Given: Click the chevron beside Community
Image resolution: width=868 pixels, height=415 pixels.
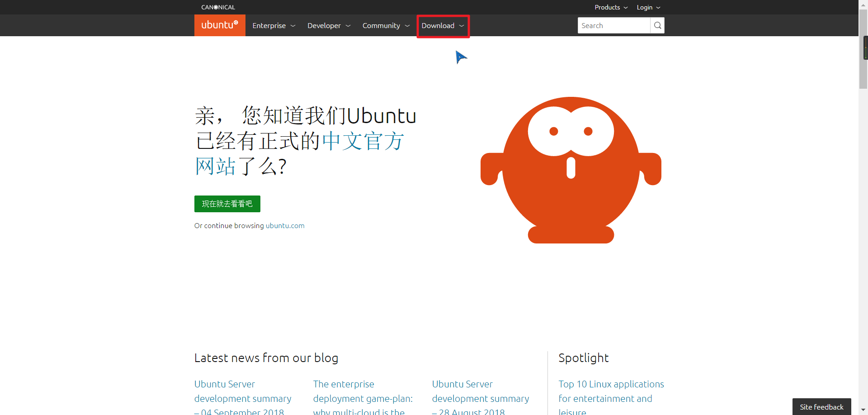Looking at the screenshot, I should (407, 26).
